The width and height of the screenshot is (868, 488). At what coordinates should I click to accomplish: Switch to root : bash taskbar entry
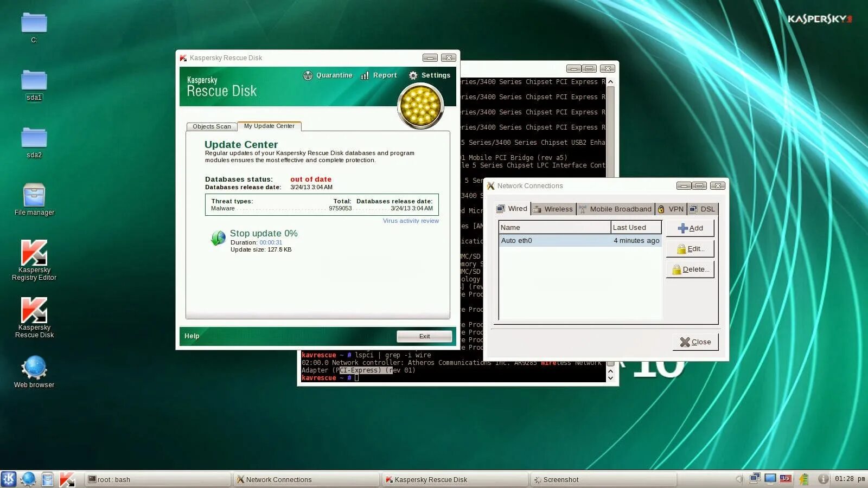click(158, 479)
